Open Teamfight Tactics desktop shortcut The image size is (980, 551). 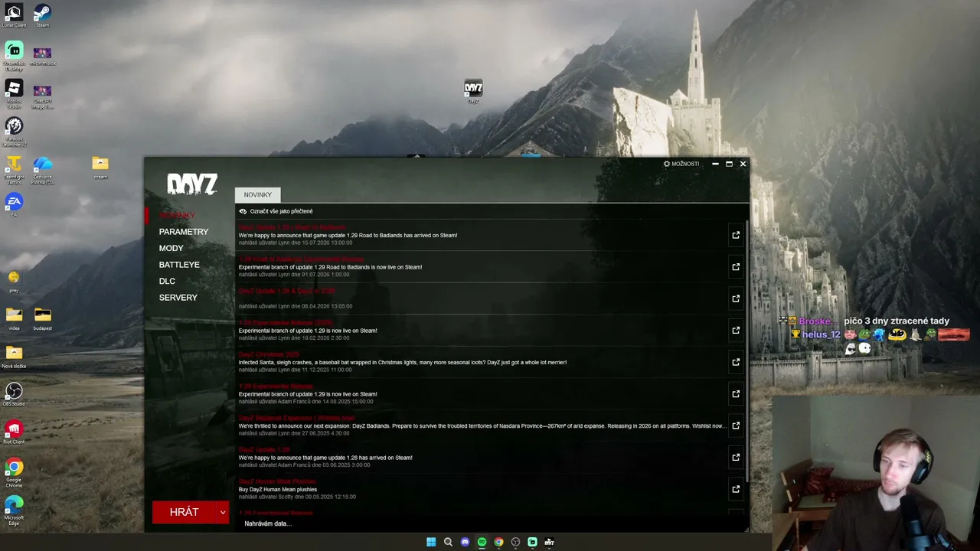(14, 169)
